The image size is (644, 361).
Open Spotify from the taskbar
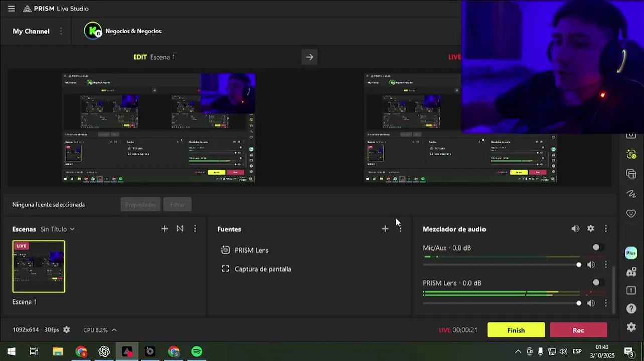[197, 352]
